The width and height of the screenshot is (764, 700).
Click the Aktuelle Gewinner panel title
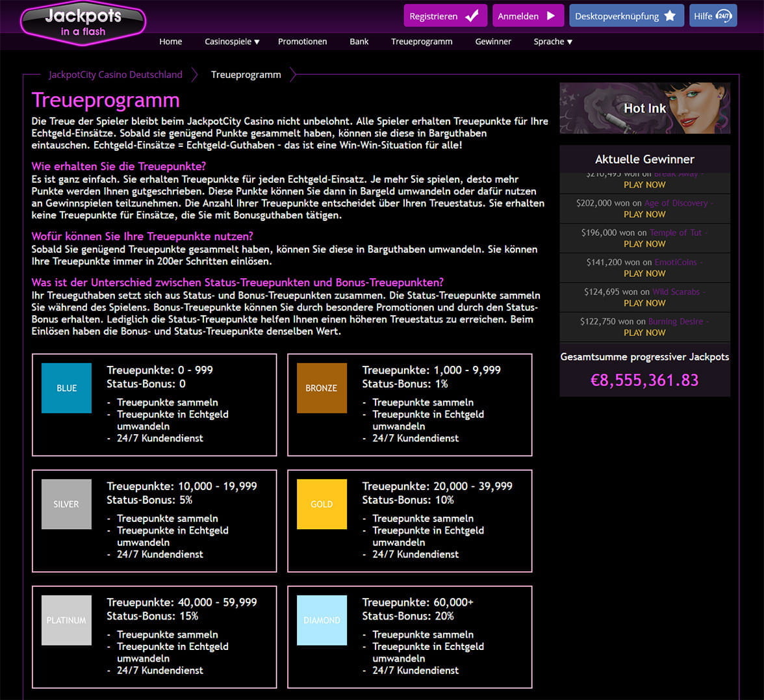point(644,159)
